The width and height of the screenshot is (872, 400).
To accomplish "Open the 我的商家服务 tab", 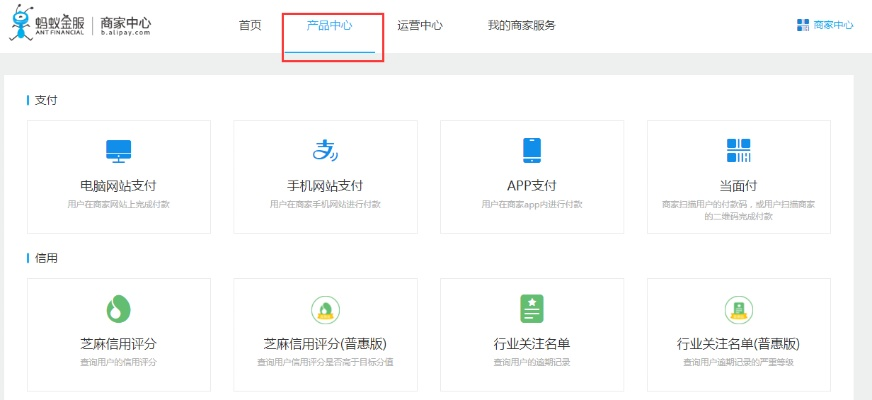I will coord(522,25).
